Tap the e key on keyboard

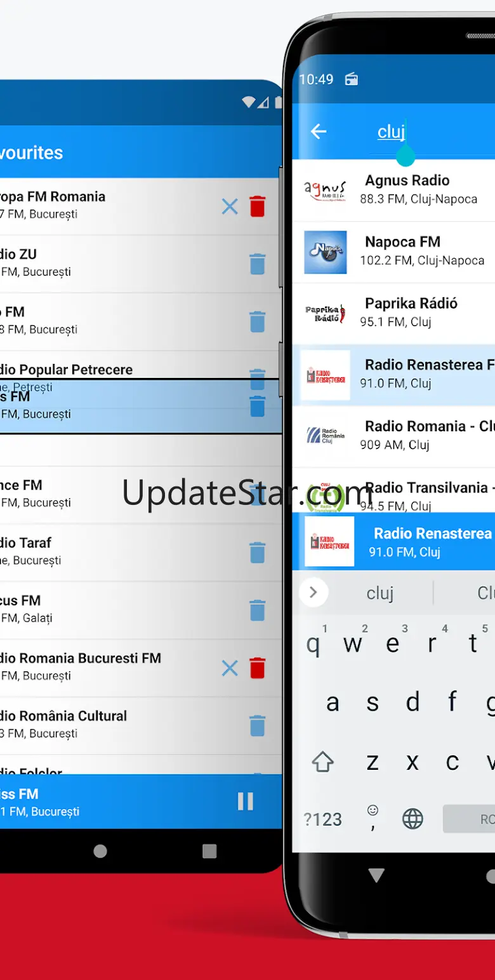(393, 643)
